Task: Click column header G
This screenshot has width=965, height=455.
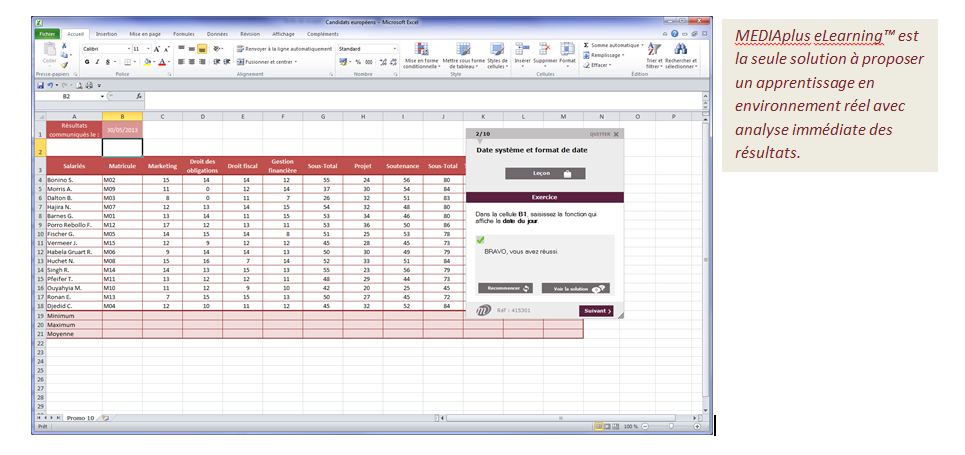Action: click(x=322, y=116)
